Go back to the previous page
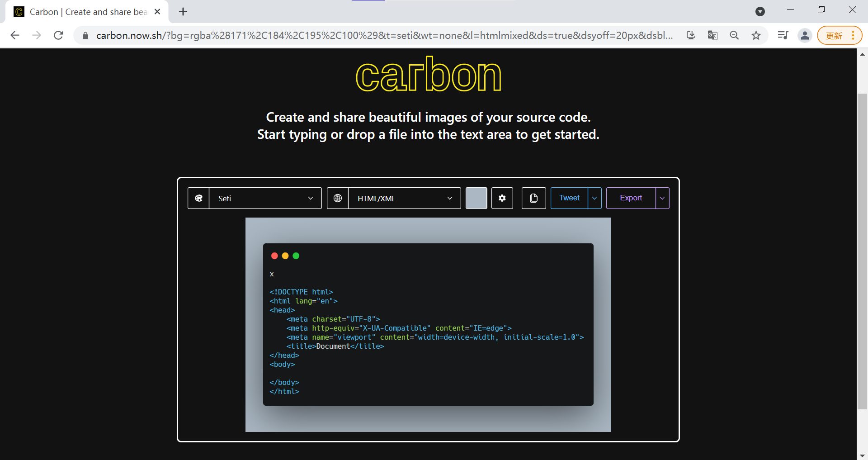 15,35
